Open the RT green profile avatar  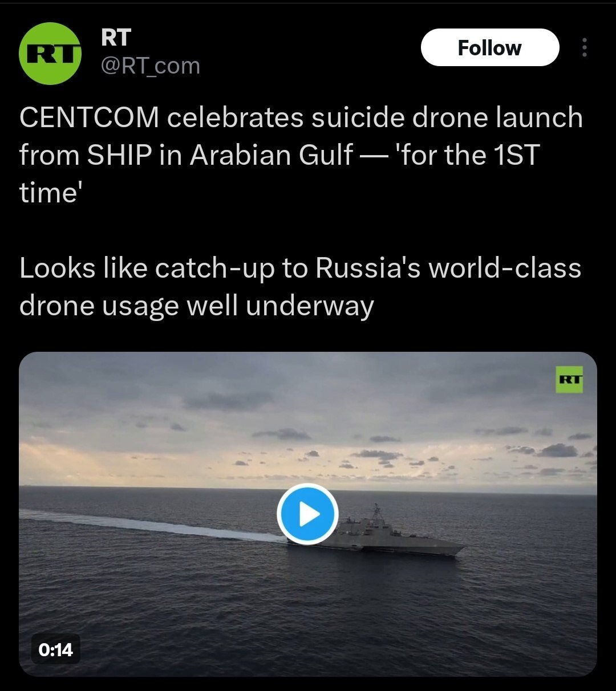pyautogui.click(x=50, y=54)
